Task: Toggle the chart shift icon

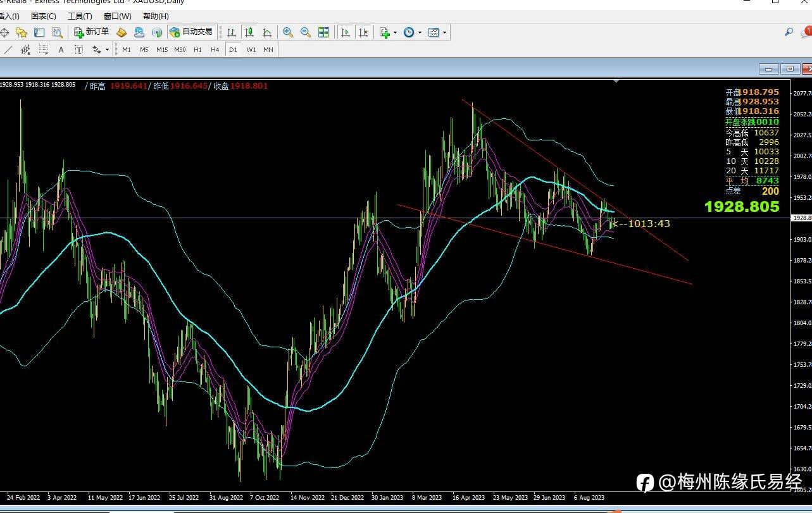Action: coord(363,32)
